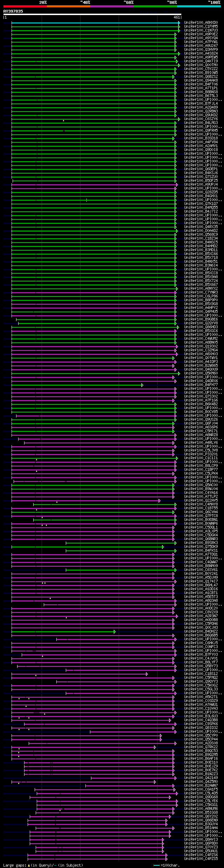
Task: Select UniRef100_Q22AV5 in the hit list
Action: (201, 501)
